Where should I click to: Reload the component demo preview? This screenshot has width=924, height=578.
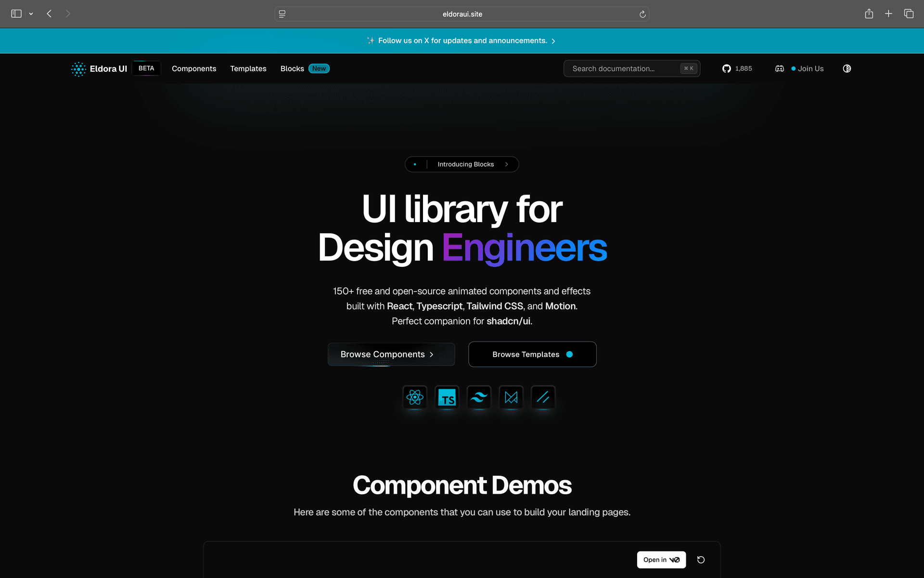701,560
